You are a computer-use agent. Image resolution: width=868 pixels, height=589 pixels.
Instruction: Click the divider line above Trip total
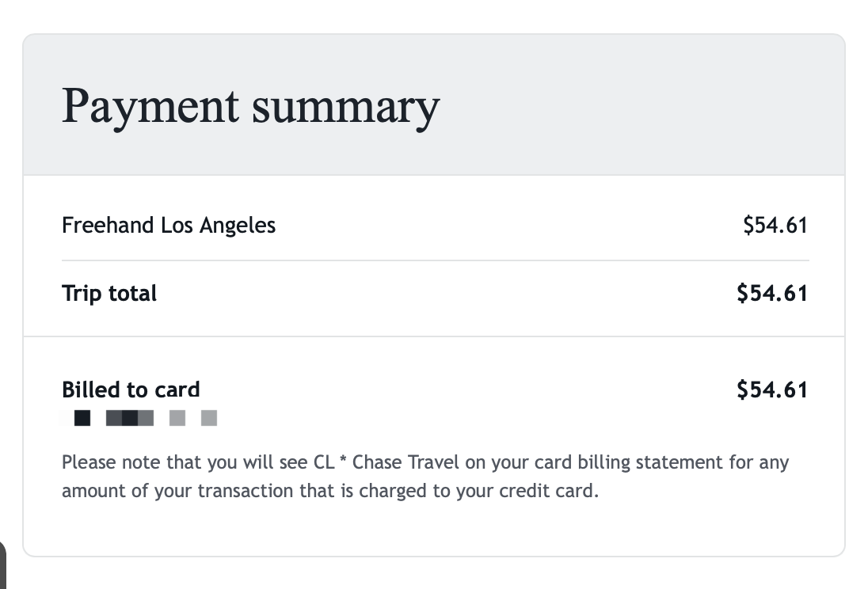[x=435, y=260]
